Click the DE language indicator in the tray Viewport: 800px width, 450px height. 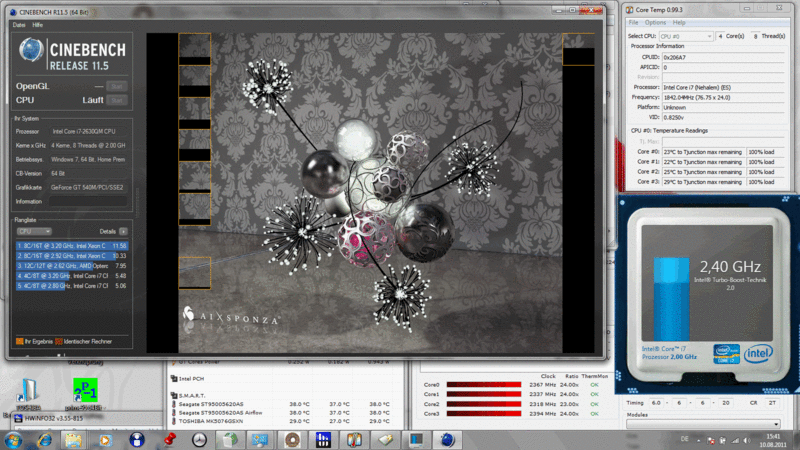684,439
